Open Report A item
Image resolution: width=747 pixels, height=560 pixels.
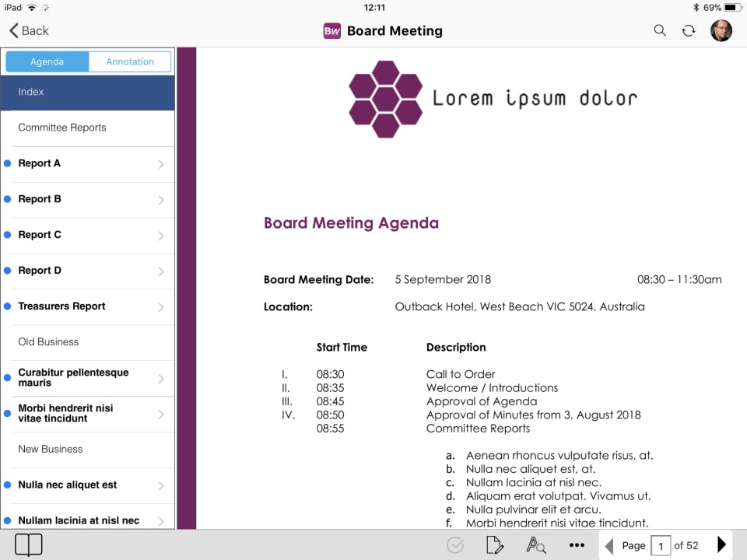[88, 164]
